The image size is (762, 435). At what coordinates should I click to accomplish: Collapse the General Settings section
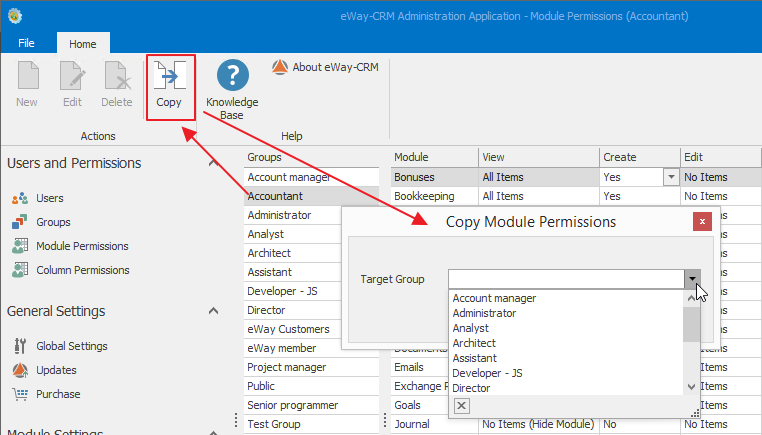coord(213,311)
